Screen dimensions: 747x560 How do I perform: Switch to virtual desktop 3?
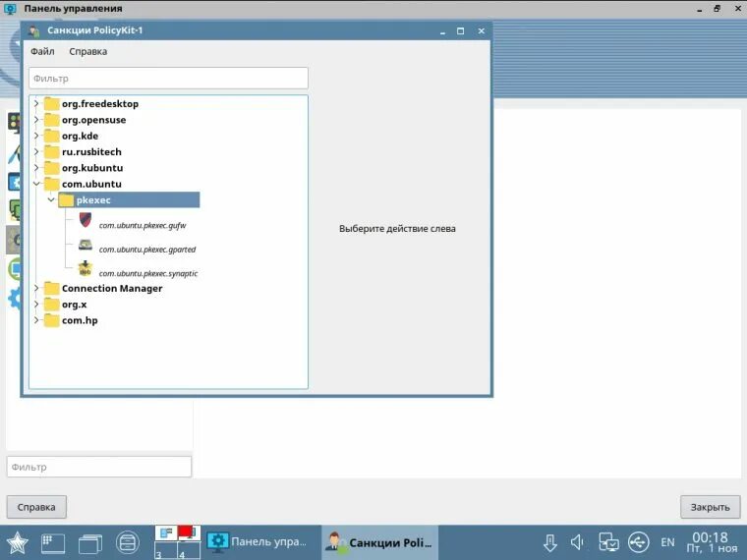pos(165,550)
